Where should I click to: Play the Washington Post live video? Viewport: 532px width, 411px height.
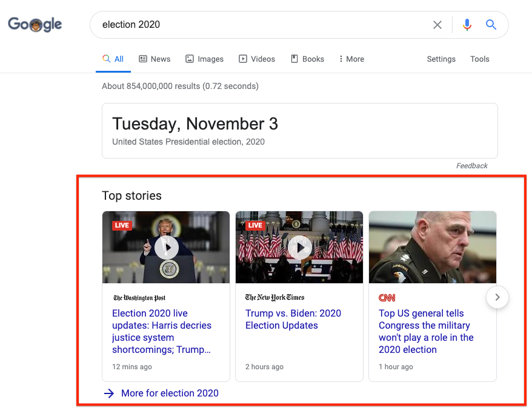pos(166,248)
